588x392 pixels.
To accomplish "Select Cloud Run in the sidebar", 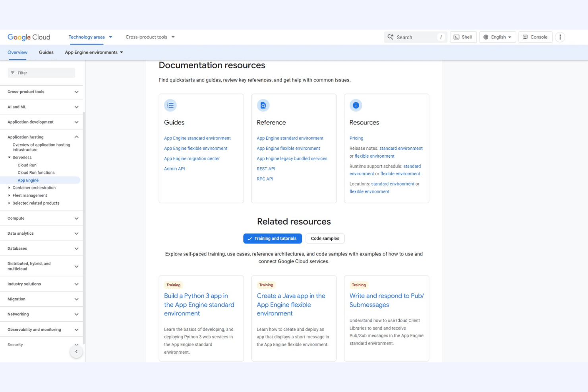I will [x=27, y=165].
